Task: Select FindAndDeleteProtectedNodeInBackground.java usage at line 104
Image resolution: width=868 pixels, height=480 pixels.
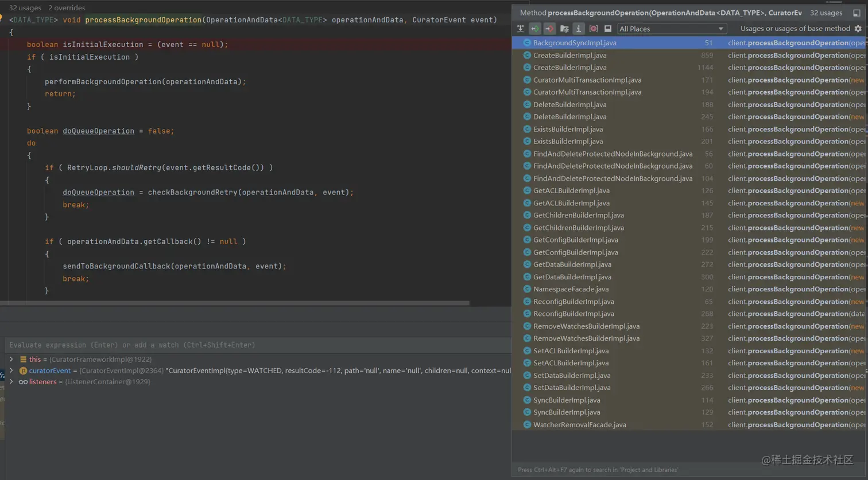Action: (689, 179)
